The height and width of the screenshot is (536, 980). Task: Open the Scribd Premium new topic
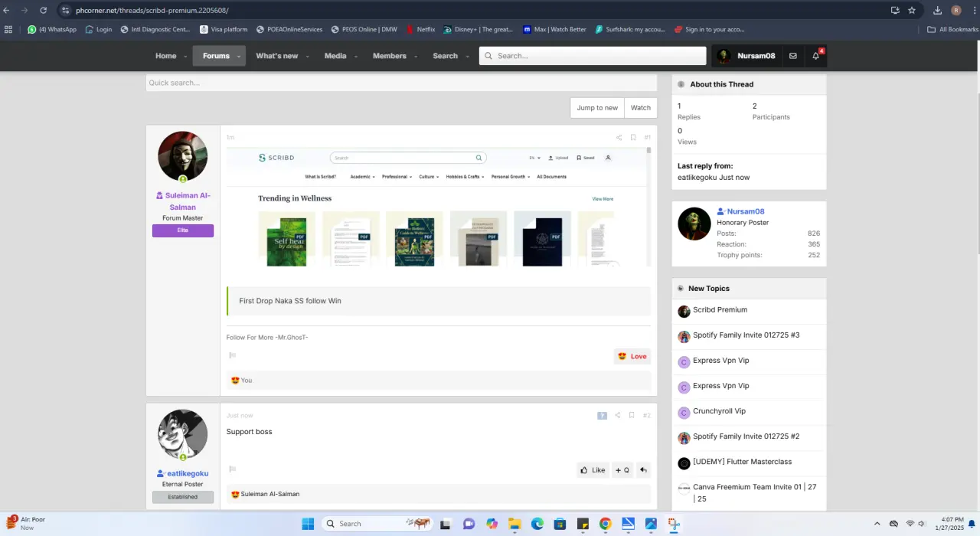(x=720, y=310)
